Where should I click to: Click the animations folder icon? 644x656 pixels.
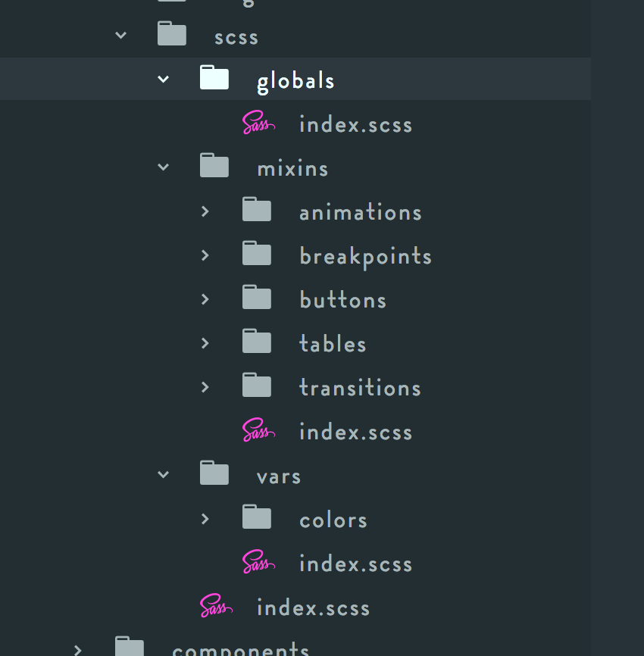coord(257,209)
